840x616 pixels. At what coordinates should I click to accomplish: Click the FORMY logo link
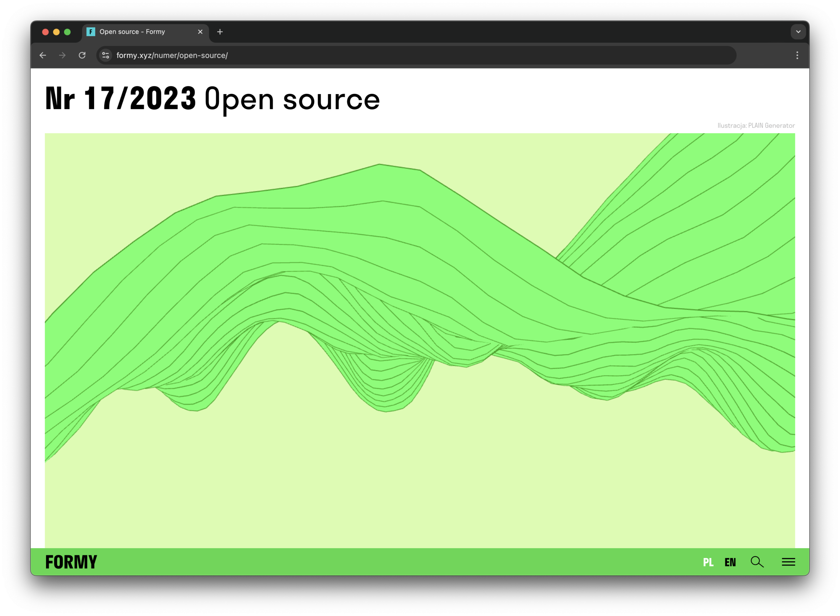pos(71,562)
